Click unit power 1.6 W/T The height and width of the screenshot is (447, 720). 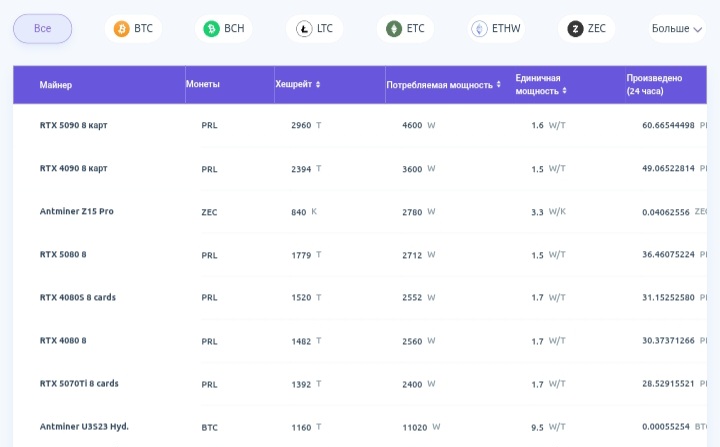(548, 125)
